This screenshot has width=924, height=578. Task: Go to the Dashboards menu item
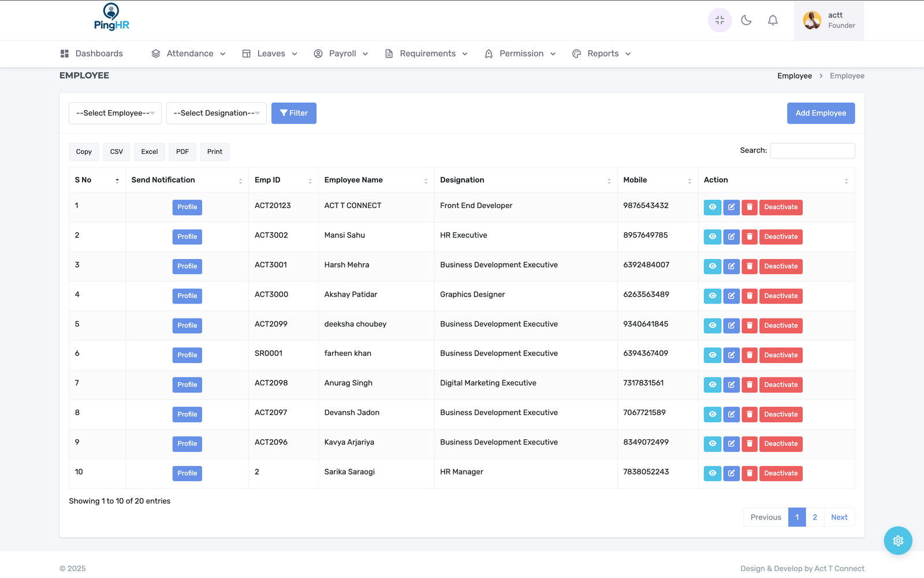[92, 54]
